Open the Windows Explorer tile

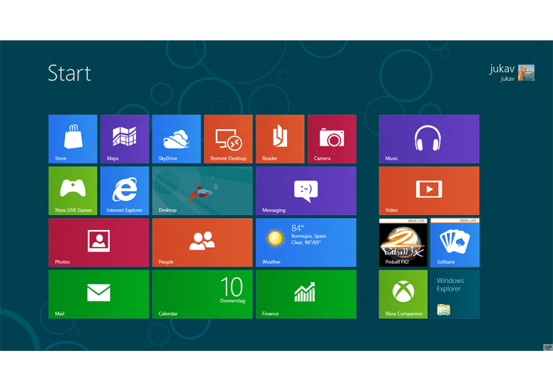pos(455,294)
